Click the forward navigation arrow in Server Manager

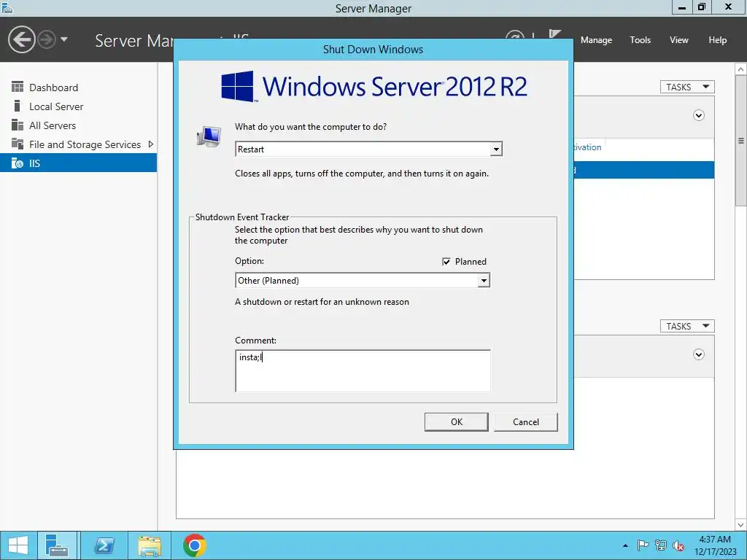(47, 39)
